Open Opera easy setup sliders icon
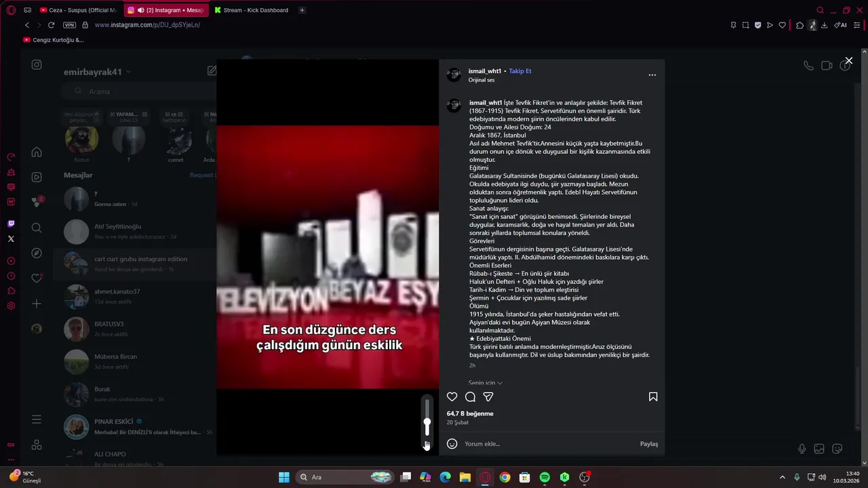Viewport: 868px width, 488px height. pos(856,25)
